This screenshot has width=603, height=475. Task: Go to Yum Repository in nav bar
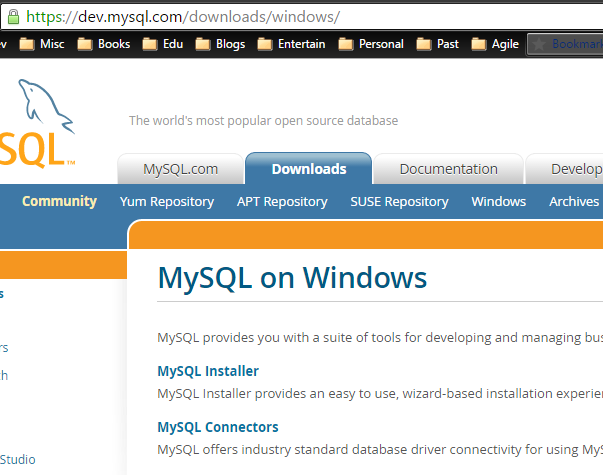(167, 201)
